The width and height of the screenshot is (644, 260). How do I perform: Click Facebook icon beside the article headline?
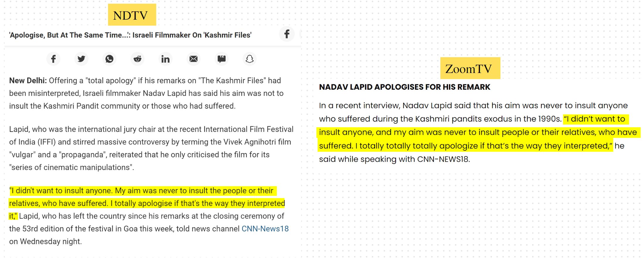[x=287, y=34]
